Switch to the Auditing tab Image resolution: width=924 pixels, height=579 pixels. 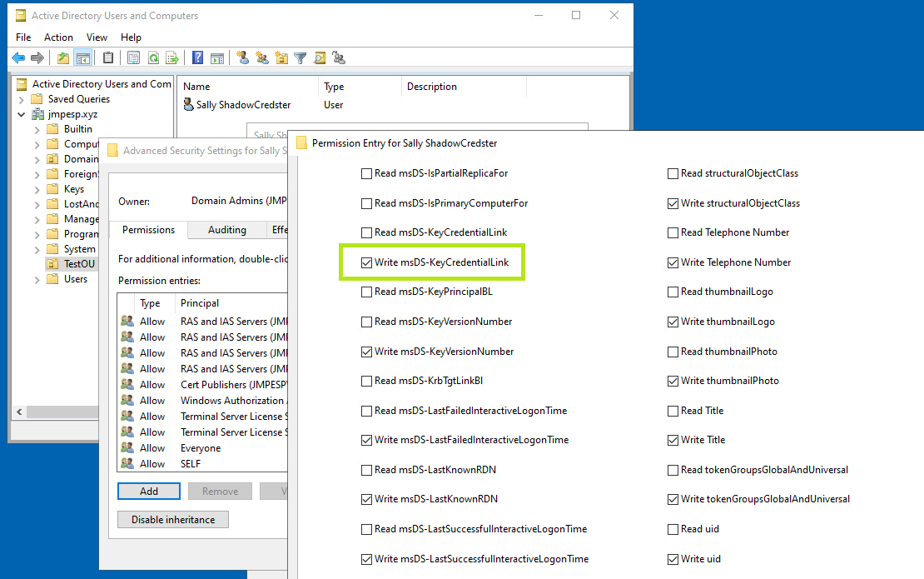(x=227, y=230)
